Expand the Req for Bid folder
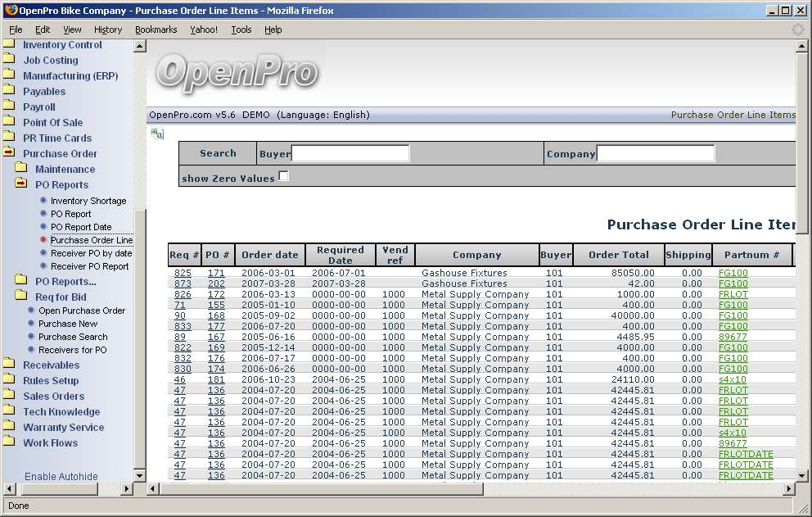Screen dimensions: 812x517 click(x=21, y=297)
